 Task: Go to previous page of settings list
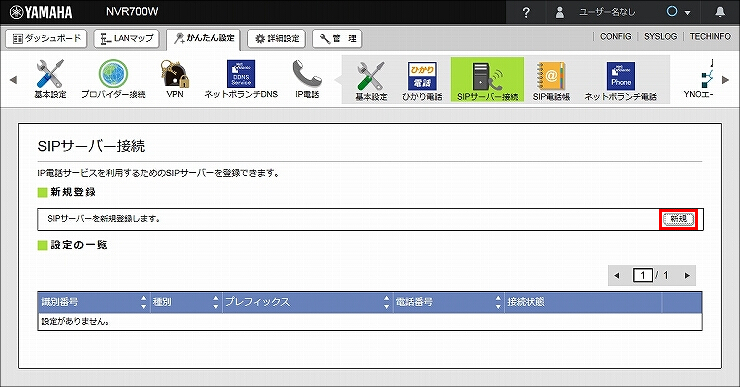point(616,276)
